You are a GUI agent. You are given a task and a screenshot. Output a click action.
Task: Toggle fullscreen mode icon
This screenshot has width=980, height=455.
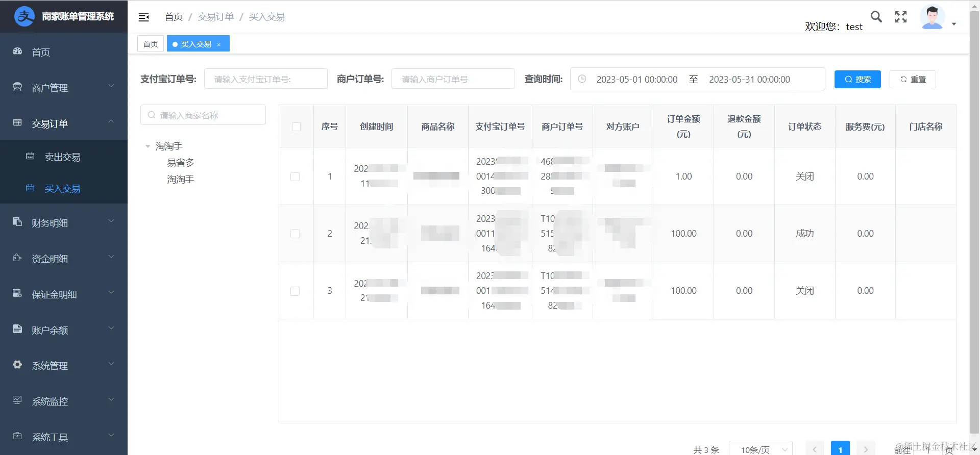(901, 17)
